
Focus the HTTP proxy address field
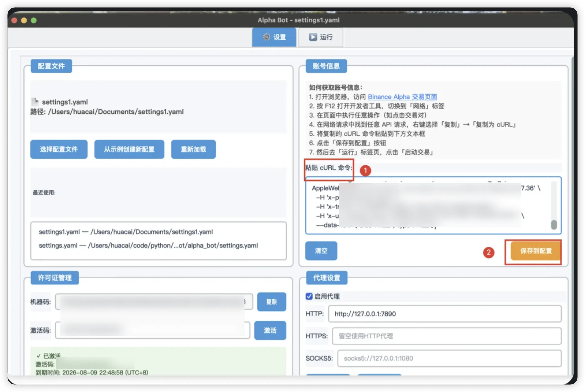pos(444,314)
